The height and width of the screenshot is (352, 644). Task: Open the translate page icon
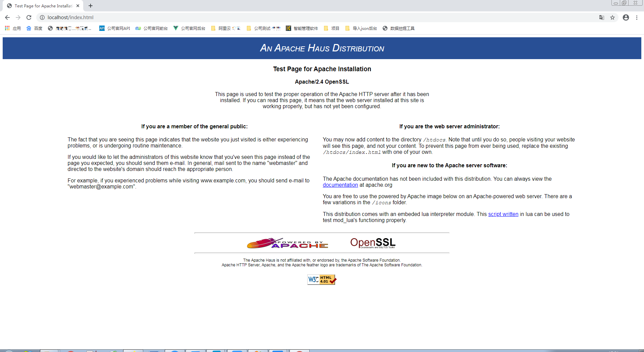pos(602,17)
